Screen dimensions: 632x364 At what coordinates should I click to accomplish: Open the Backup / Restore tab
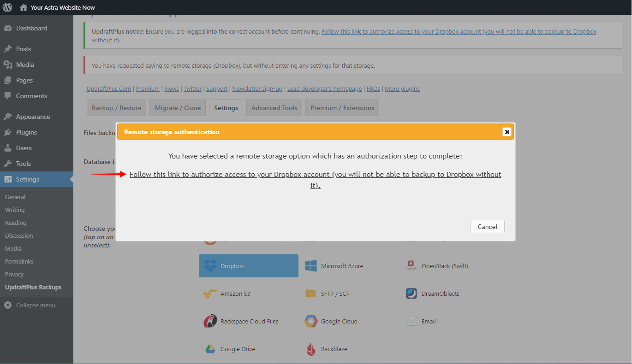117,108
